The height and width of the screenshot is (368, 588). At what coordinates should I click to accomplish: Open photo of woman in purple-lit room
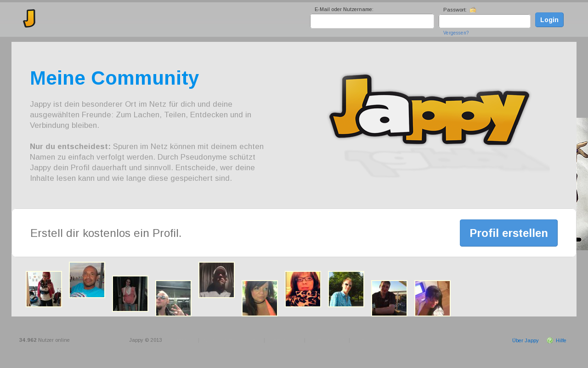[x=433, y=298]
